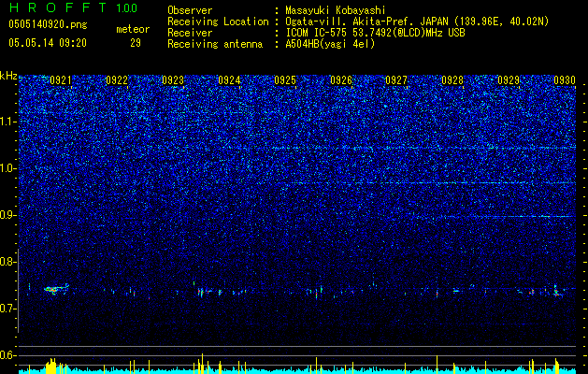Click the 1.1 kHz axis label
This screenshot has width=588, height=374.
click(8, 122)
